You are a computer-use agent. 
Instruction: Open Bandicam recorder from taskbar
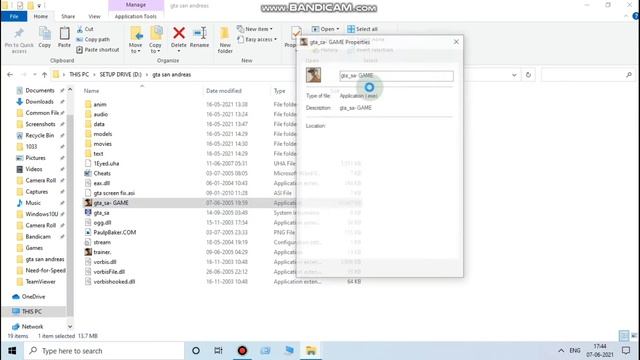242,351
